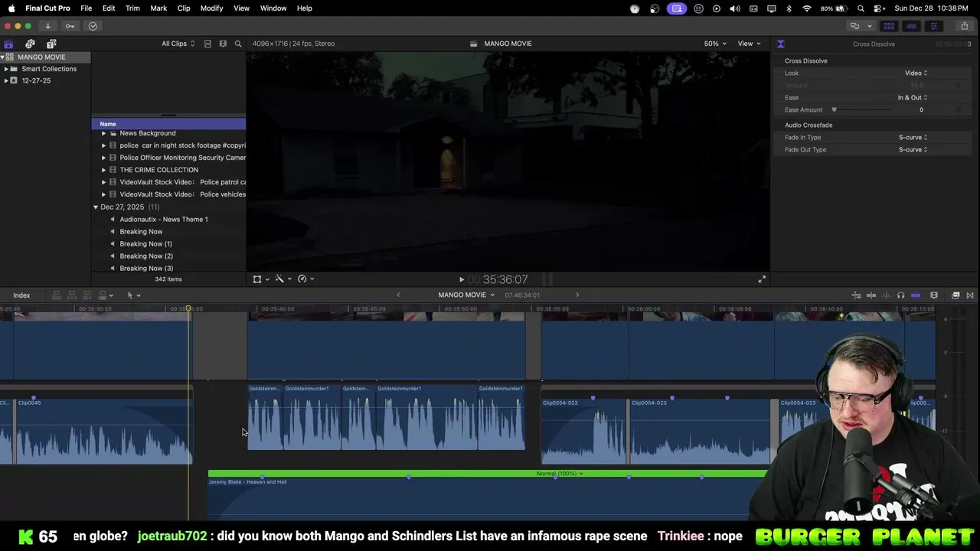Click the Apple menu logo
Image resolution: width=980 pixels, height=551 pixels.
[11, 8]
